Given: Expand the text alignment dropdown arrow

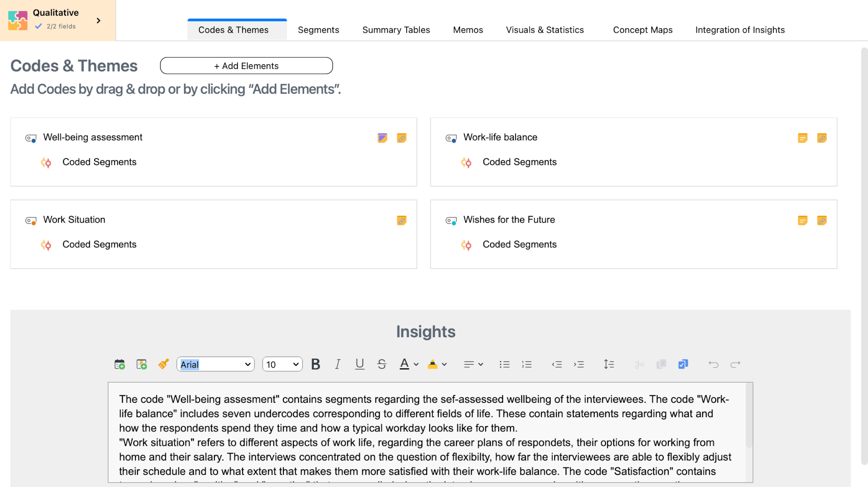Looking at the screenshot, I should tap(480, 364).
